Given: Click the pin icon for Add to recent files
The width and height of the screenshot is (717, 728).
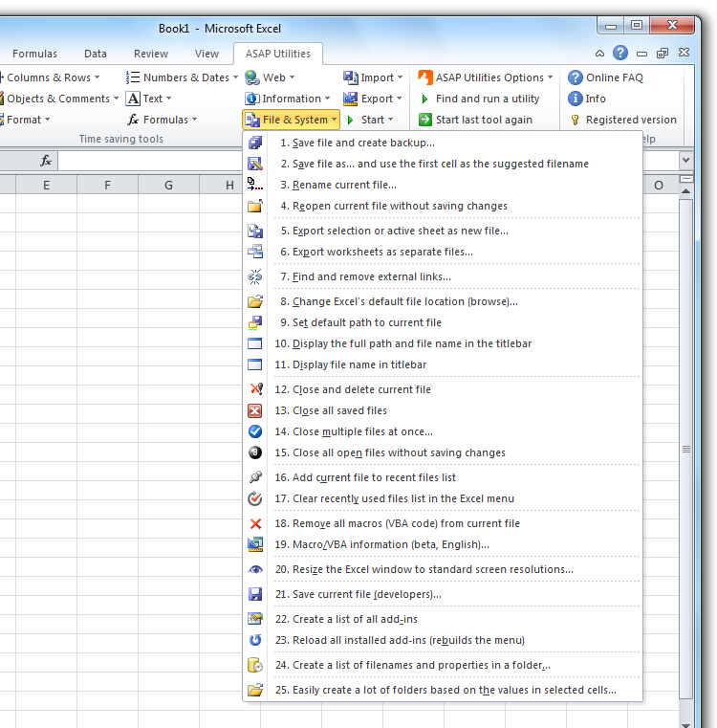Looking at the screenshot, I should tap(255, 477).
